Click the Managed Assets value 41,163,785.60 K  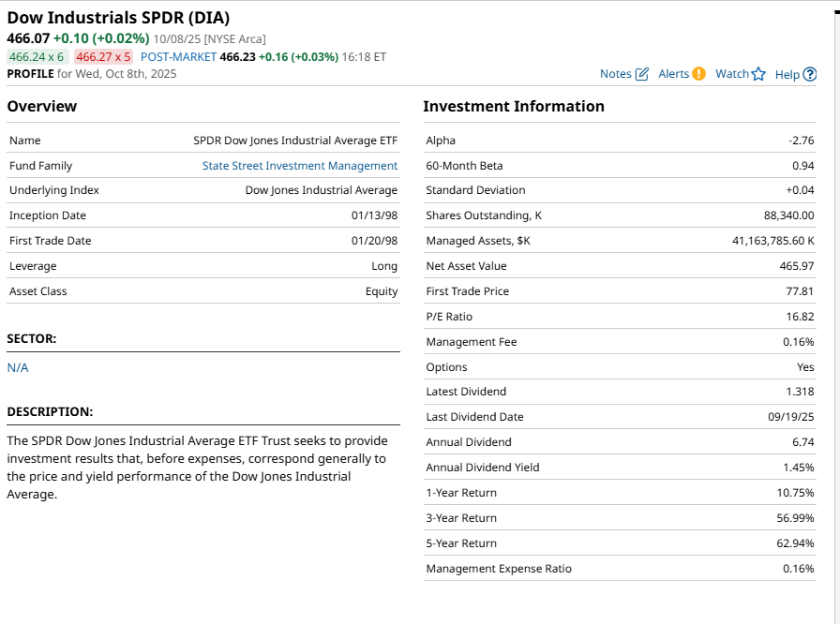(x=772, y=241)
